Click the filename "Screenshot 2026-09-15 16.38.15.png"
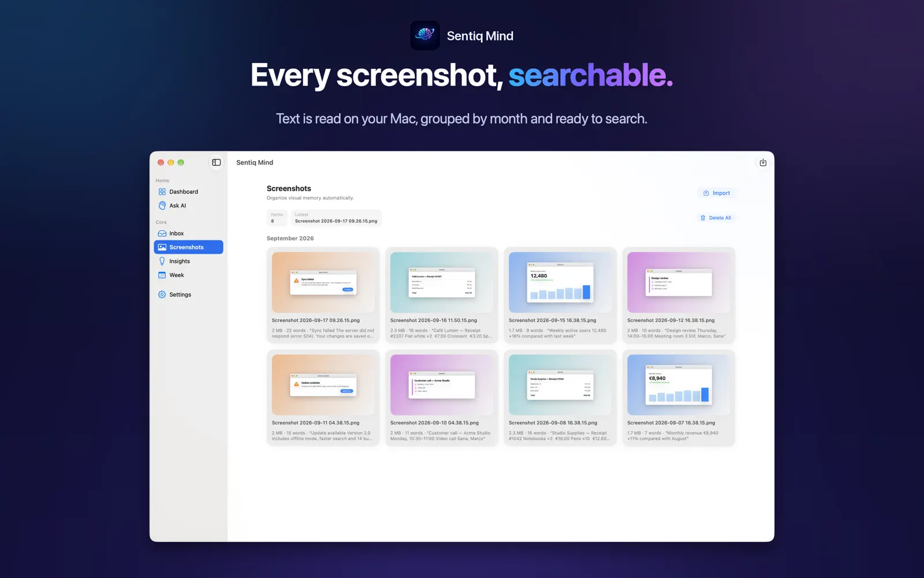The height and width of the screenshot is (578, 924). tap(553, 320)
